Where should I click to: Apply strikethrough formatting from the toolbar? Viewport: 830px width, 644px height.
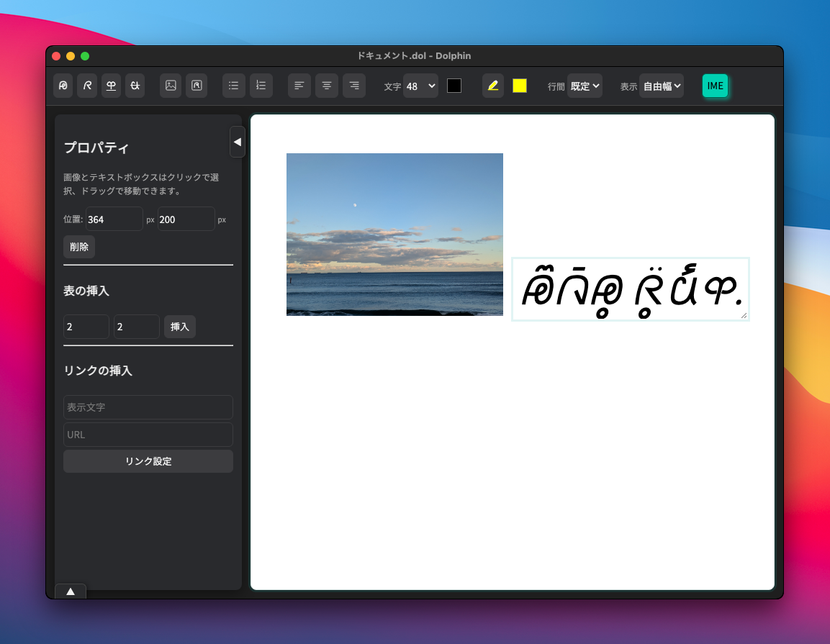[135, 86]
